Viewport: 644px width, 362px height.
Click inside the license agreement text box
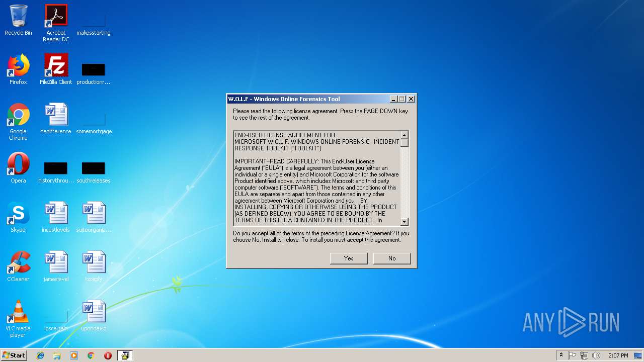[x=317, y=178]
